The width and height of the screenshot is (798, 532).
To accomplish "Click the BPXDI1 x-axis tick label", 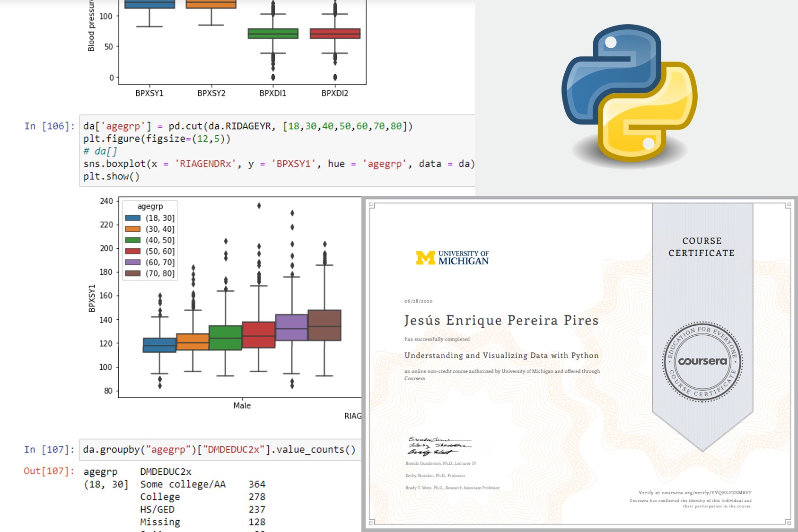I will point(273,93).
